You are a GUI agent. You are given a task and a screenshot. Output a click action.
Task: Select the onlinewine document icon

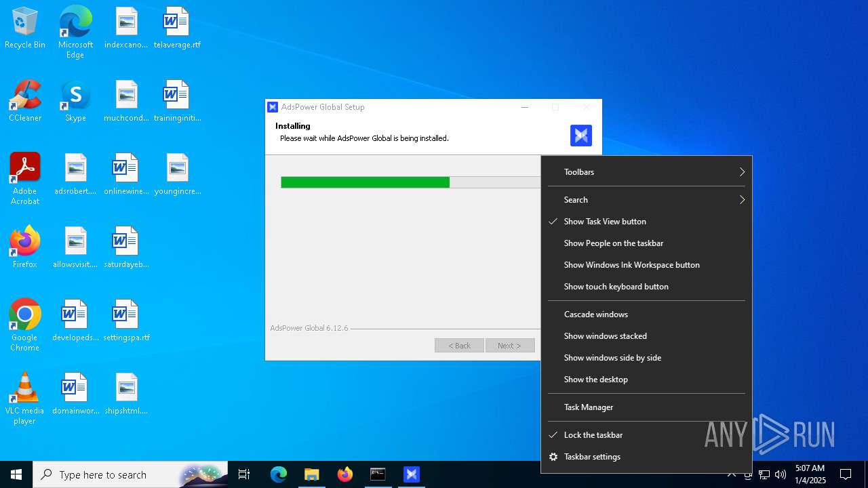(x=126, y=175)
